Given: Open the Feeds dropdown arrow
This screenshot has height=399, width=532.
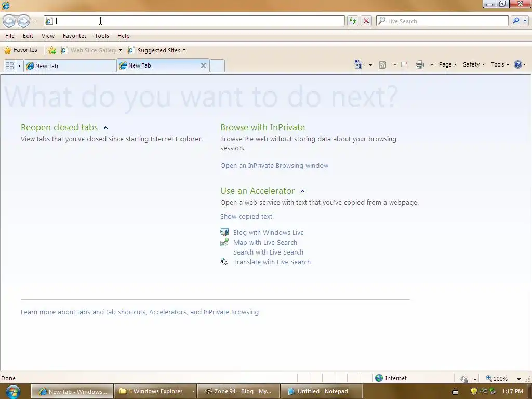Looking at the screenshot, I should [x=395, y=65].
